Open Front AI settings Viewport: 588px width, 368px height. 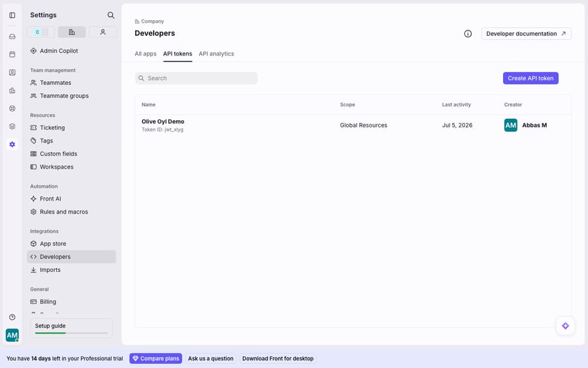71,199
